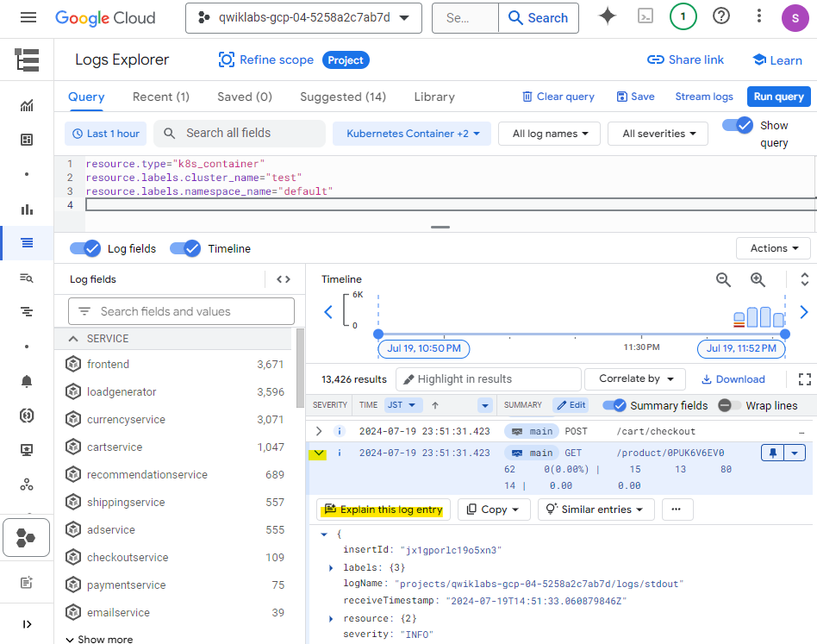
Task: Open Similar entries dropdown
Action: 596,510
